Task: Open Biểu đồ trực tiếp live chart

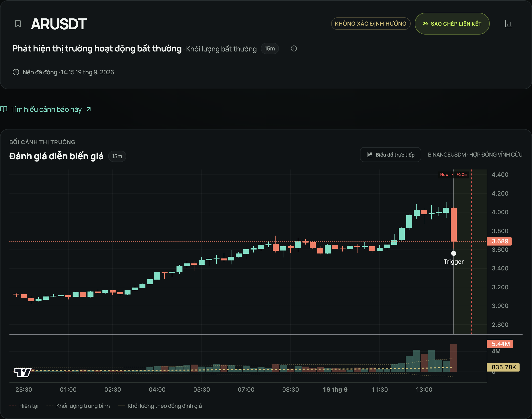Action: tap(390, 155)
